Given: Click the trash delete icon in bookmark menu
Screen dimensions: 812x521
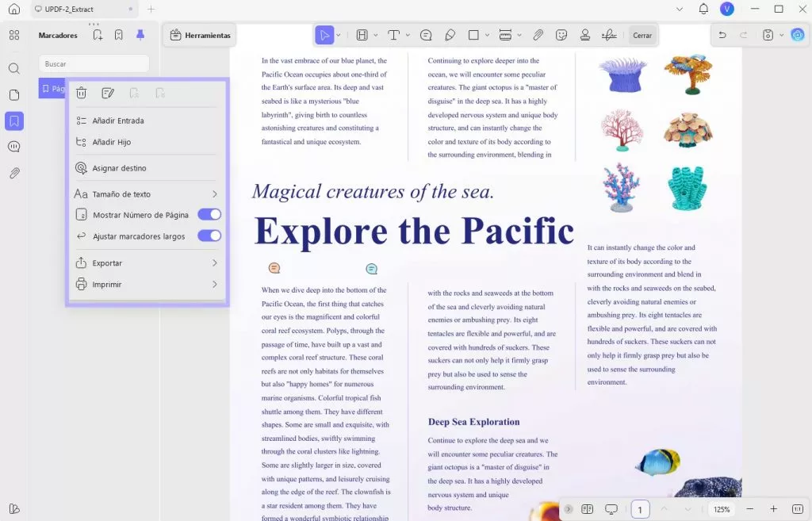Looking at the screenshot, I should click(81, 93).
